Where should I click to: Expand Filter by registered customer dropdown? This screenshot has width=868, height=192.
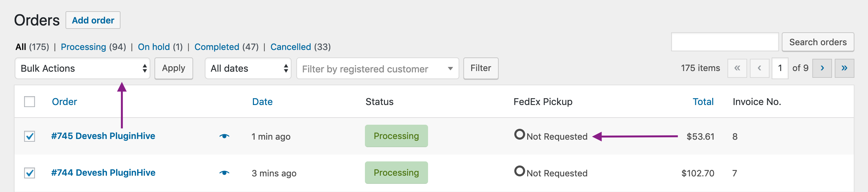click(x=377, y=69)
